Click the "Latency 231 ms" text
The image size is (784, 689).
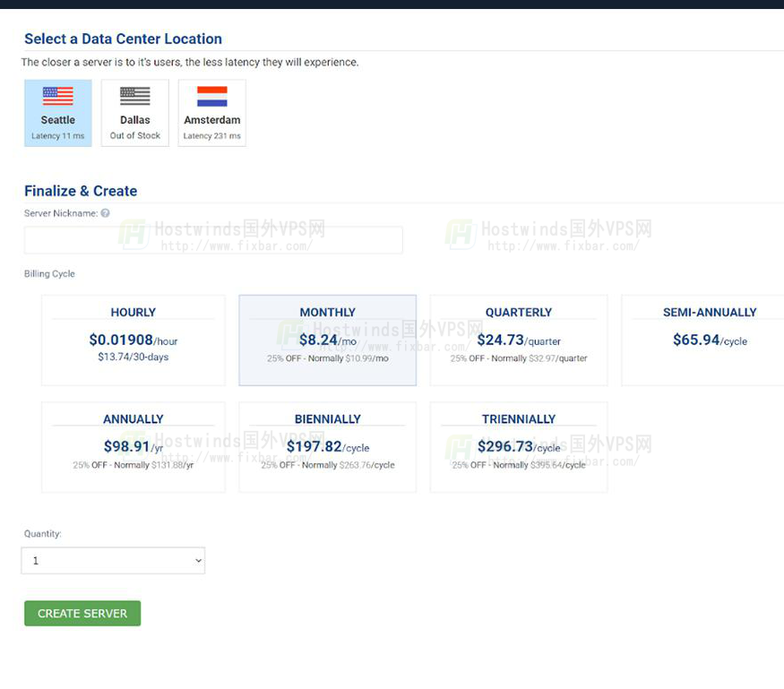pos(212,136)
